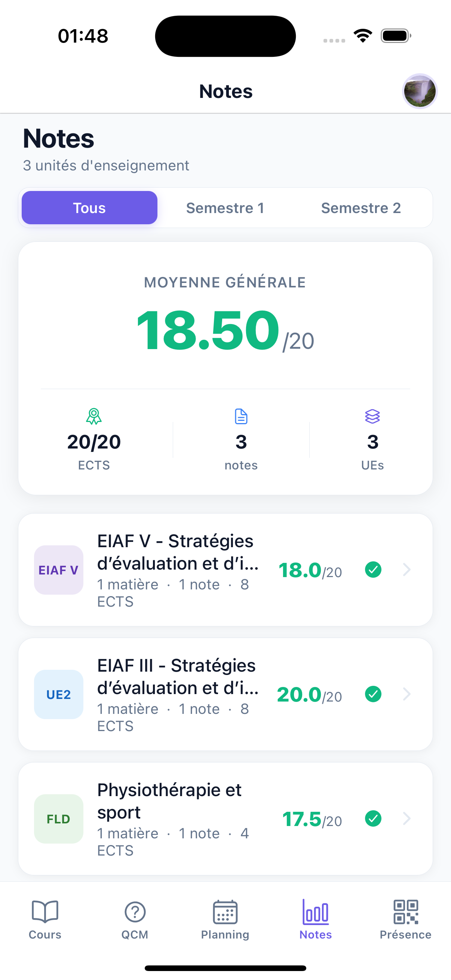
Task: Switch to the Semestre 2 filter
Action: pos(361,208)
